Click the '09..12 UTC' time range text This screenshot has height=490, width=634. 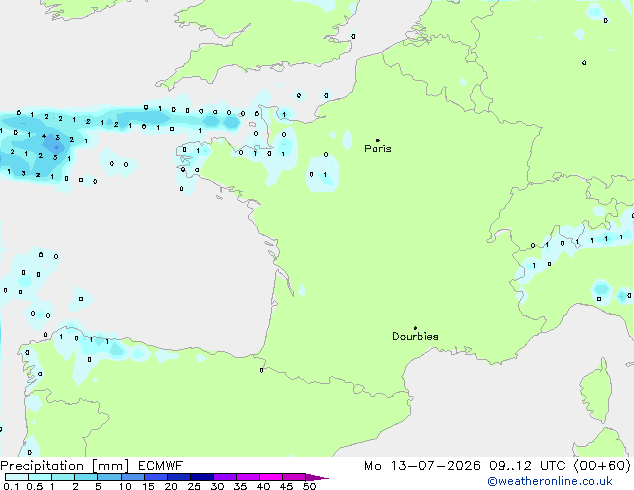[527, 466]
